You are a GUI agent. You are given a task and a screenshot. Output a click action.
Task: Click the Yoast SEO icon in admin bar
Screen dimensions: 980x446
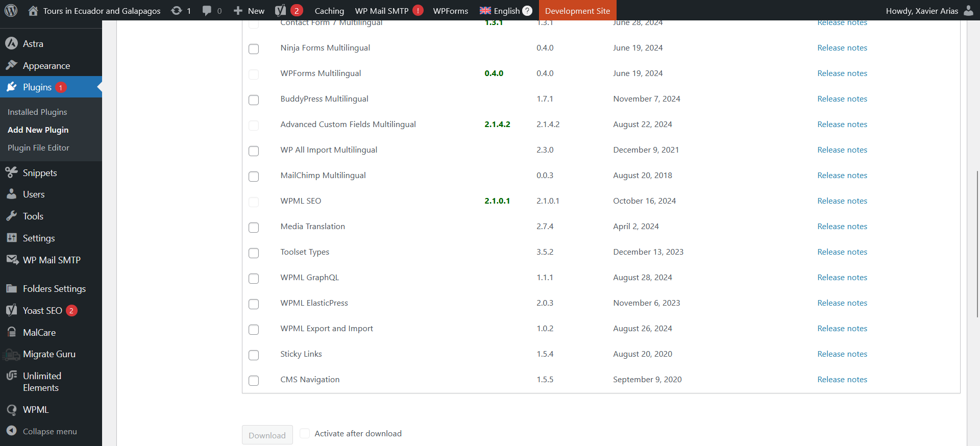281,11
